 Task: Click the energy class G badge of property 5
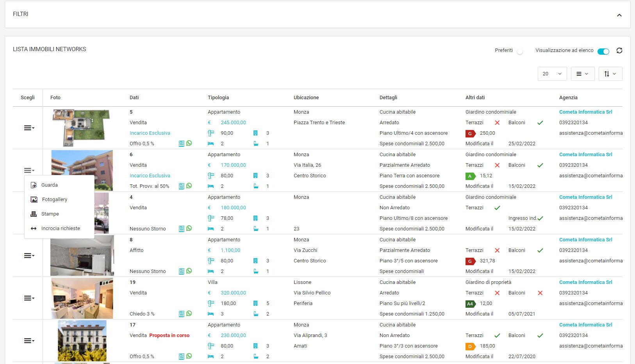point(470,133)
